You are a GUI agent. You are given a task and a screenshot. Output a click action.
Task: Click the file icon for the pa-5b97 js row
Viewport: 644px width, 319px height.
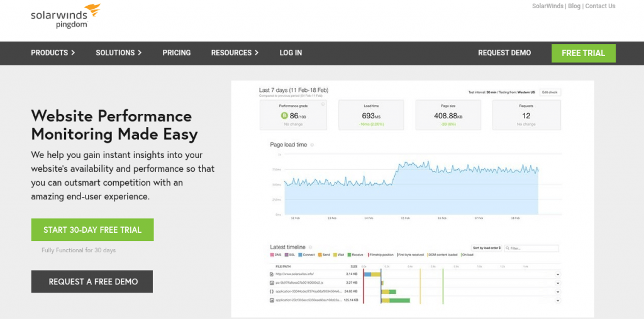point(270,283)
